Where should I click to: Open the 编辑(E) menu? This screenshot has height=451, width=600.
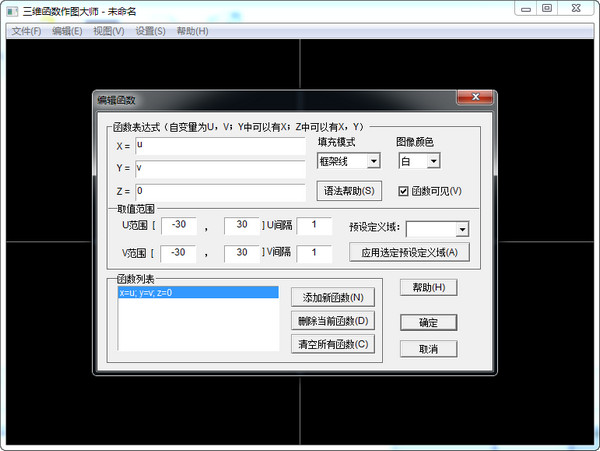pos(68,31)
